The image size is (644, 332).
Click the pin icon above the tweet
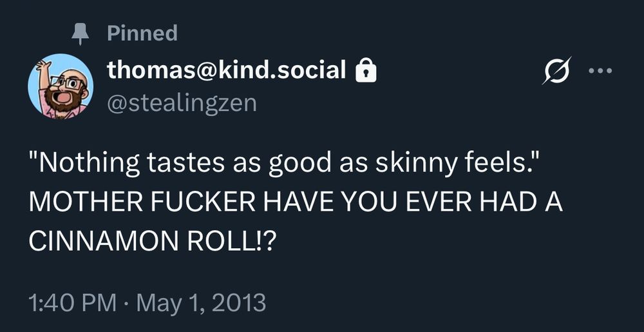[80, 34]
